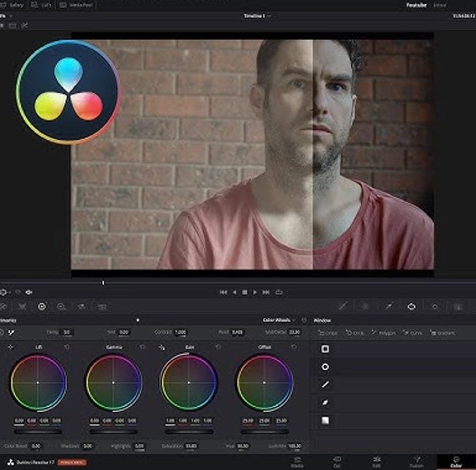Click the Saturation value field
476x470 pixels.
point(191,446)
